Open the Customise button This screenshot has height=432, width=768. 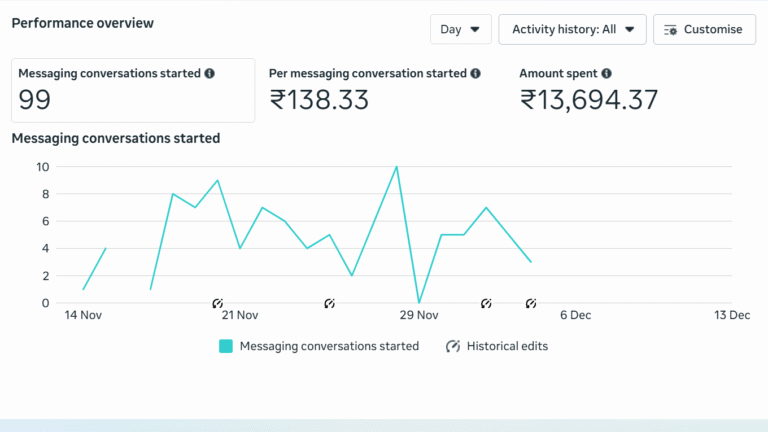pyautogui.click(x=704, y=30)
